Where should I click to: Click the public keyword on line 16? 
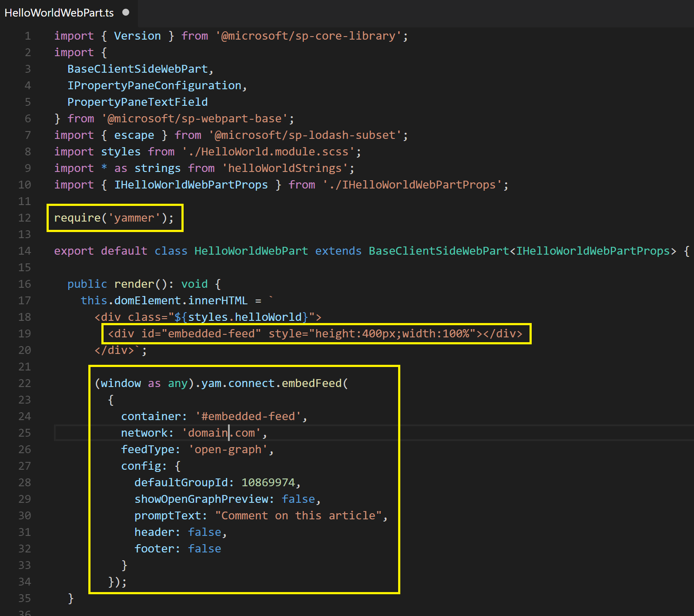coord(87,284)
